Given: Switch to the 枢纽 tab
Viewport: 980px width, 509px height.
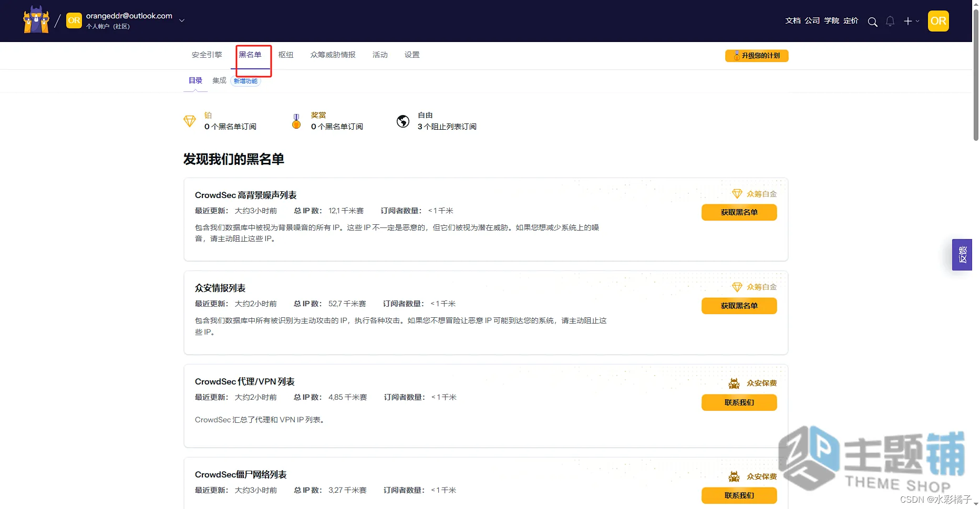Looking at the screenshot, I should click(286, 55).
